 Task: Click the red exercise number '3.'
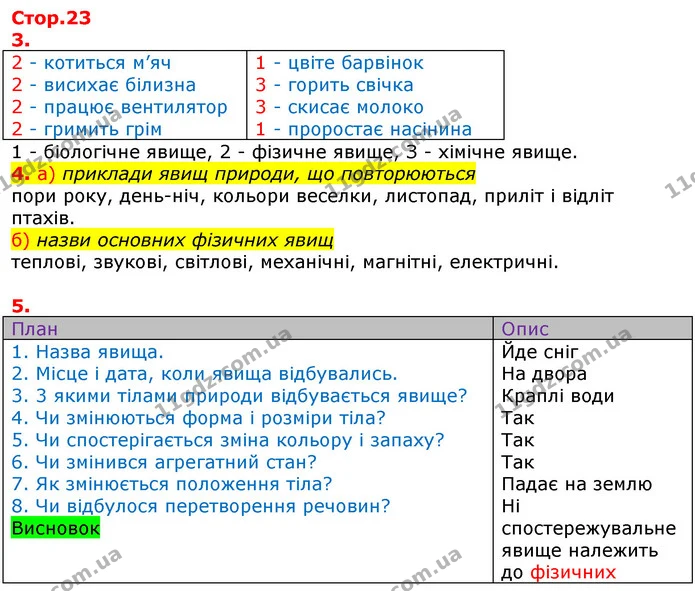tap(20, 40)
